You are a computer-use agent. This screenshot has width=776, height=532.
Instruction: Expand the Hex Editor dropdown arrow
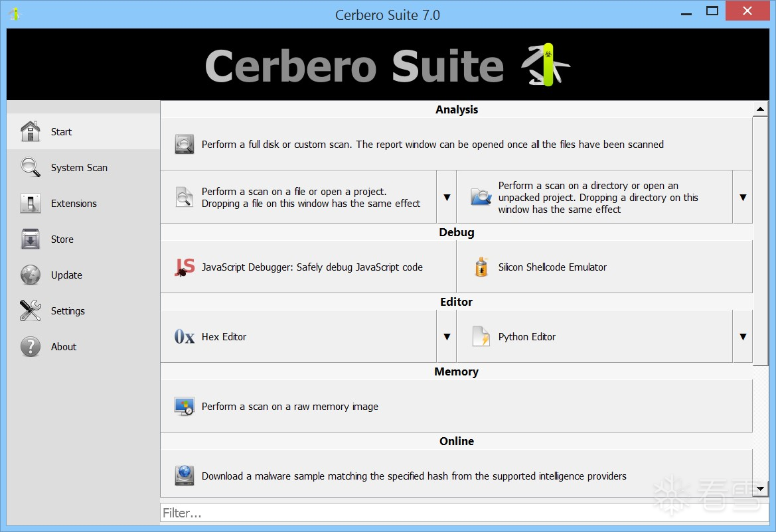(x=447, y=337)
